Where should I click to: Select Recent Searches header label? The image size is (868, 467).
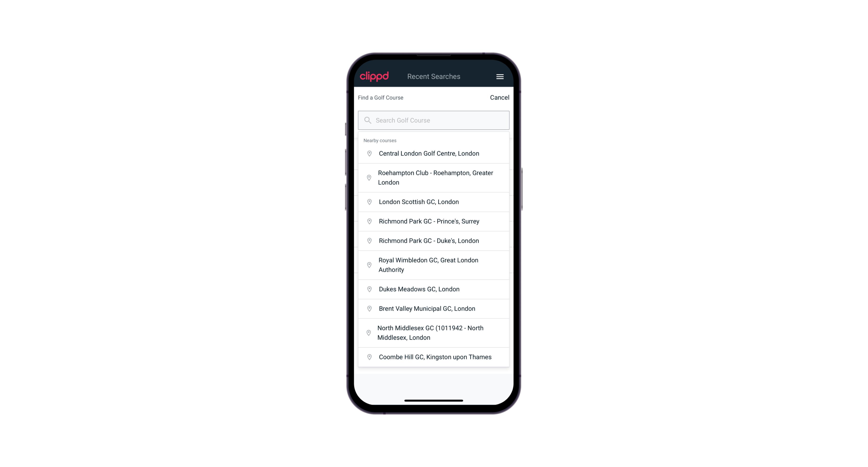434,76
